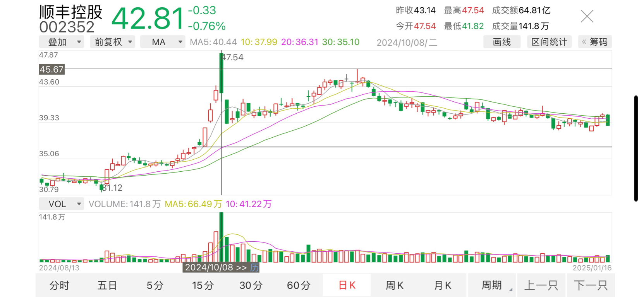Click the 区间统计 range statistics button
The width and height of the screenshot is (644, 297).
click(549, 42)
